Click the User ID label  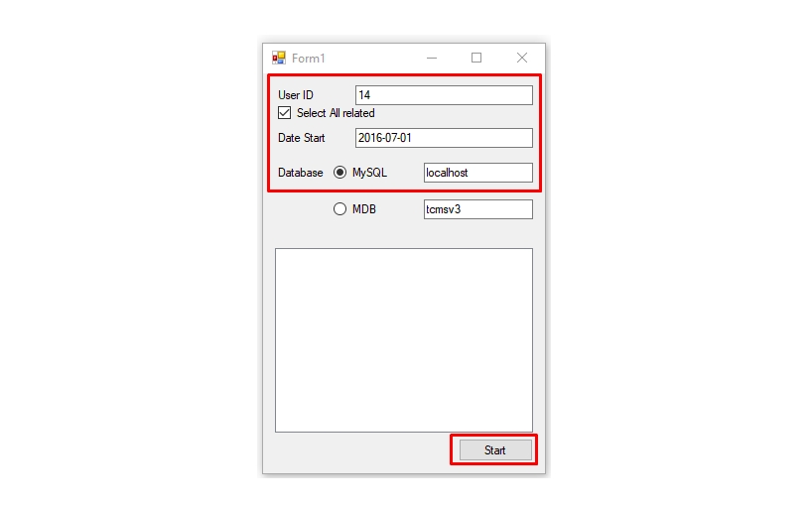[296, 95]
